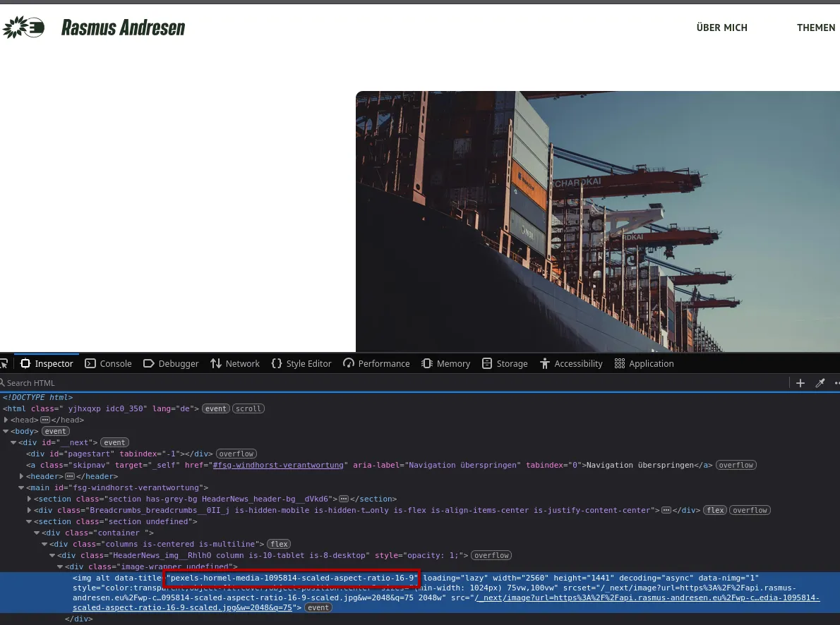Click the Accessibility person icon
Screen dimensions: 840x625
click(x=545, y=364)
